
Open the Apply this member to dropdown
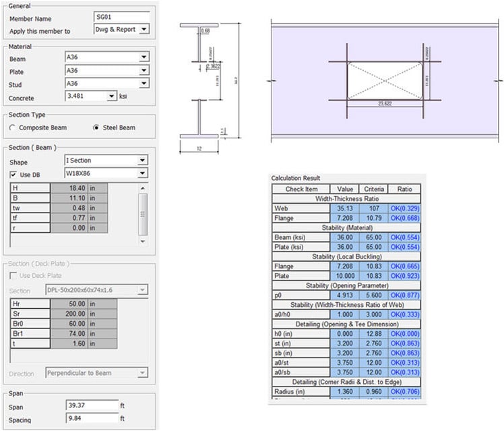(144, 30)
